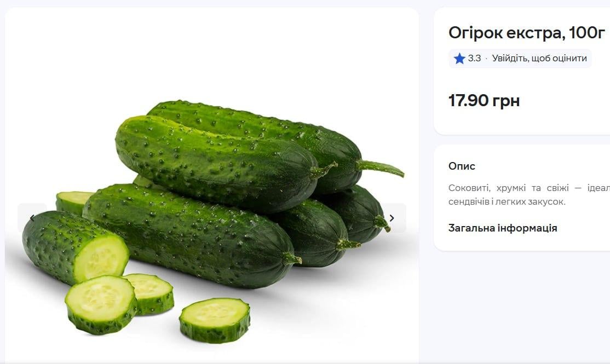Click the cucumber slice at bottom center of photo

tap(215, 320)
